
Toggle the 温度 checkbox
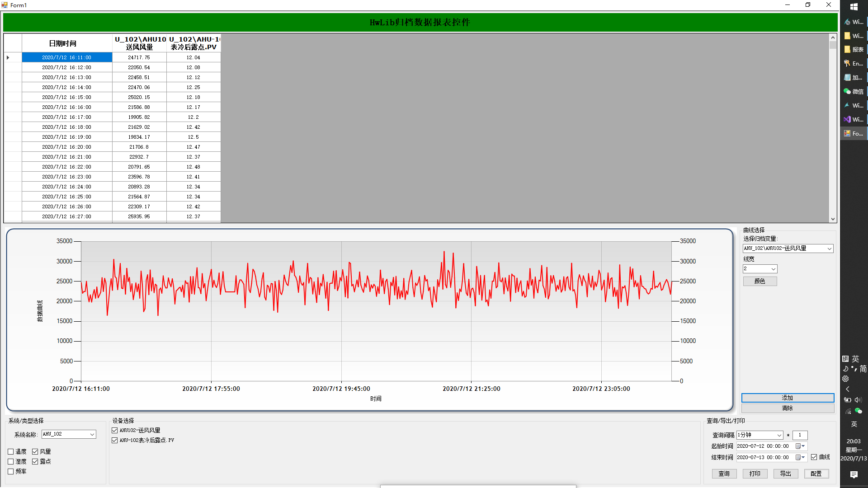click(11, 451)
